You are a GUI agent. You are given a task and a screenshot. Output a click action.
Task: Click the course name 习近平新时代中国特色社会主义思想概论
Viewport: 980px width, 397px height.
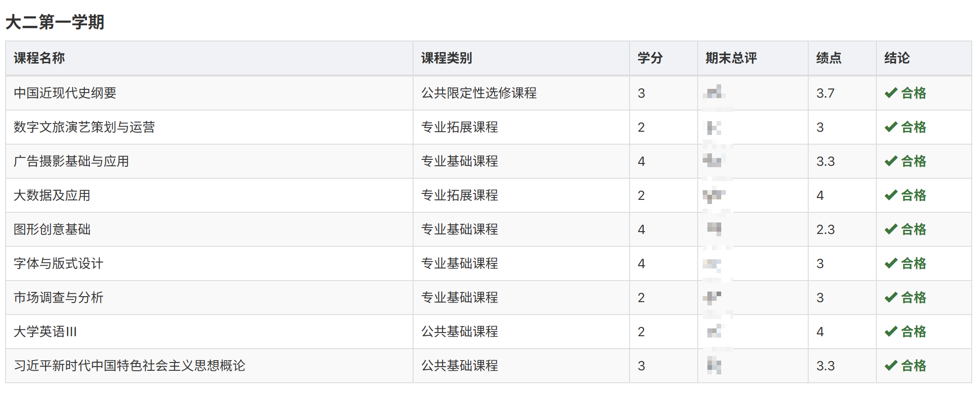[x=129, y=366]
